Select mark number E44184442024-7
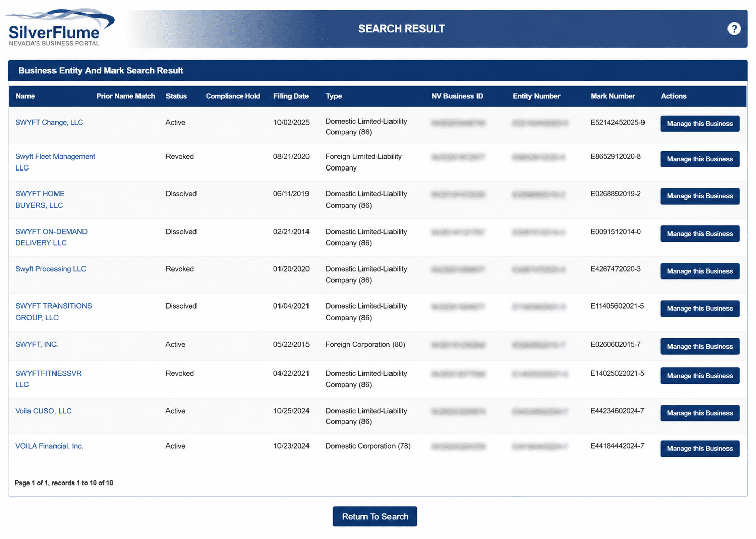756x539 pixels. 617,446
